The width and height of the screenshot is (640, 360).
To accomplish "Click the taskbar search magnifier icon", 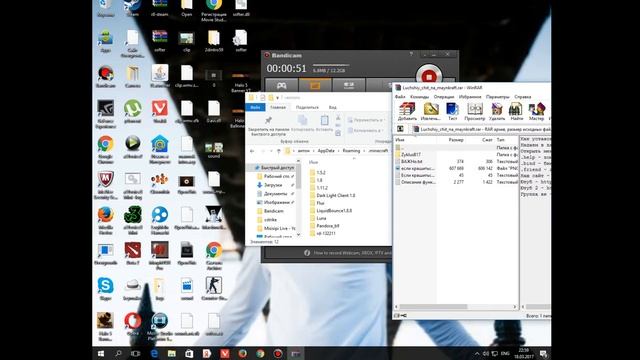I will pyautogui.click(x=118, y=353).
